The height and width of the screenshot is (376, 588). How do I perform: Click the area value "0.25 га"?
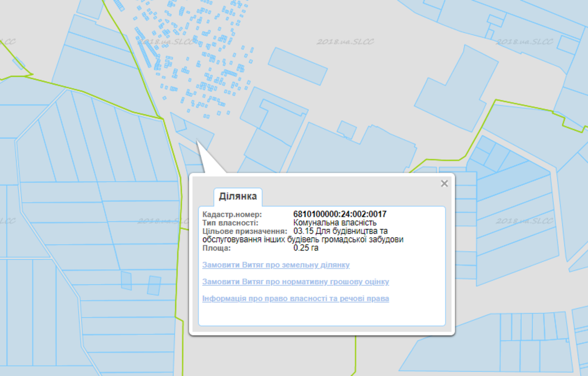tap(306, 248)
